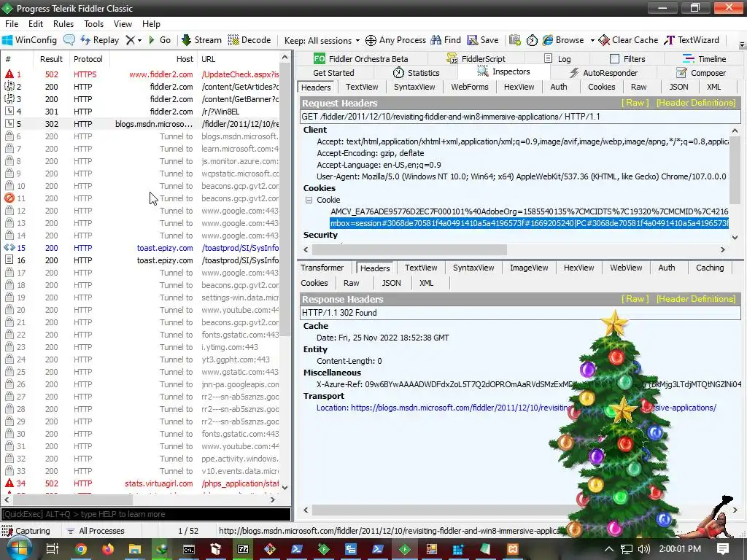Open the Statistics tab

coord(416,72)
